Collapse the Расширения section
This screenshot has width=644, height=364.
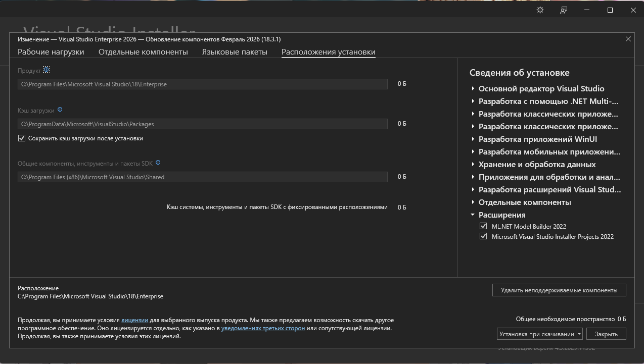tap(473, 215)
